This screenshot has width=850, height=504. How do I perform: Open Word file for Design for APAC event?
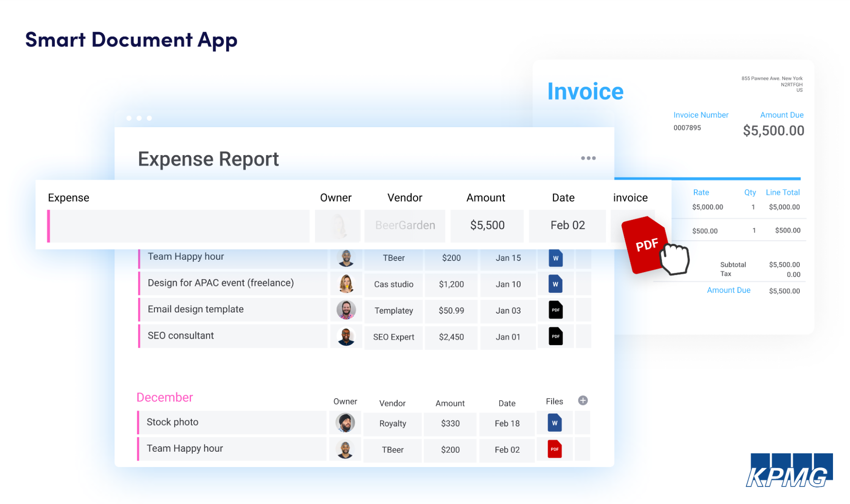click(555, 284)
